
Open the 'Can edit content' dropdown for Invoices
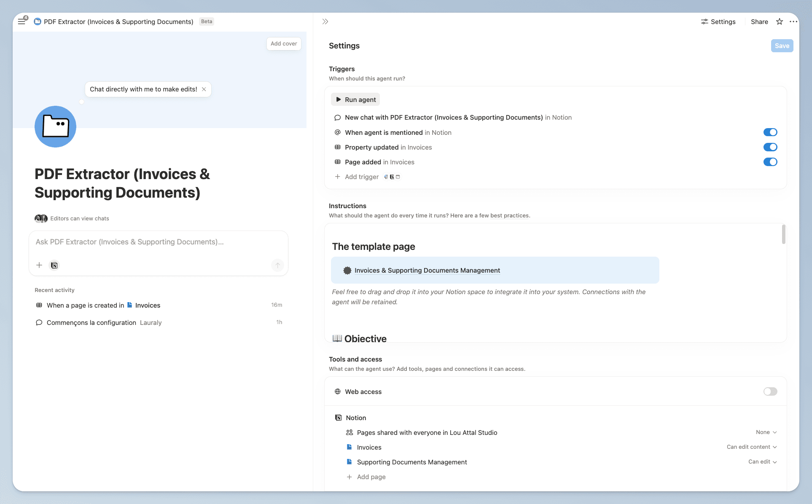752,447
